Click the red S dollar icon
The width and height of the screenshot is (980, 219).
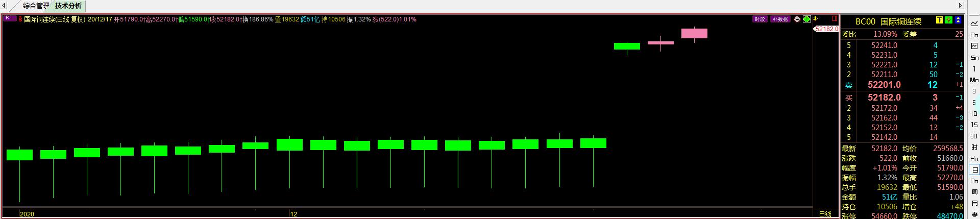(x=20, y=19)
